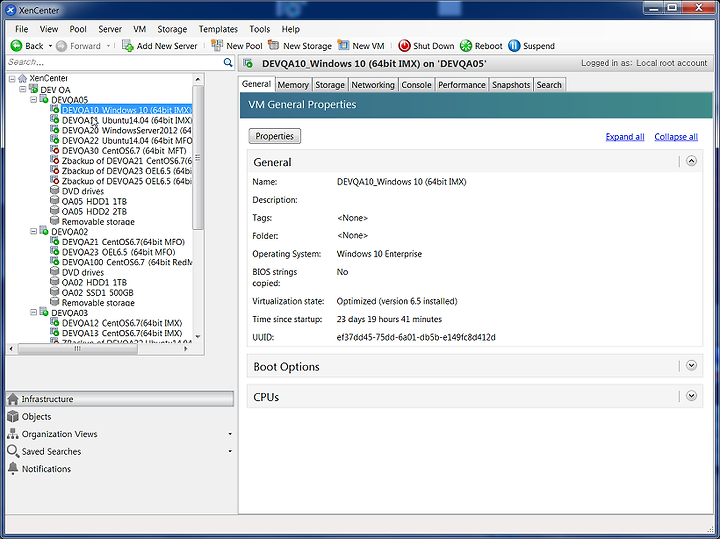Switch to the Snapshots tab
The width and height of the screenshot is (720, 539).
pyautogui.click(x=511, y=85)
